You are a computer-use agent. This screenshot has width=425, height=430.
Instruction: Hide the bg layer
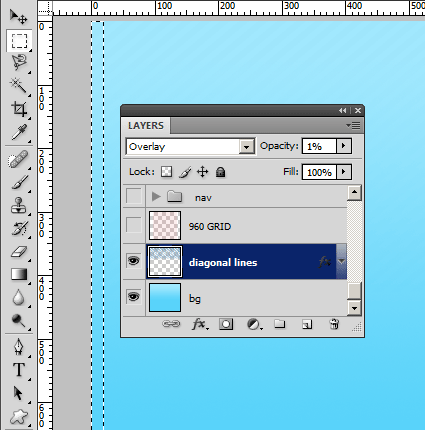tap(134, 296)
